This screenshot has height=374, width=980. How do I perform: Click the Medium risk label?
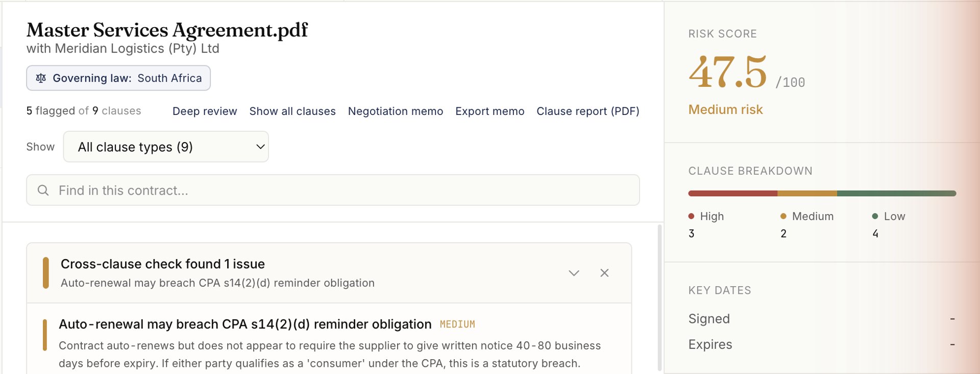725,109
